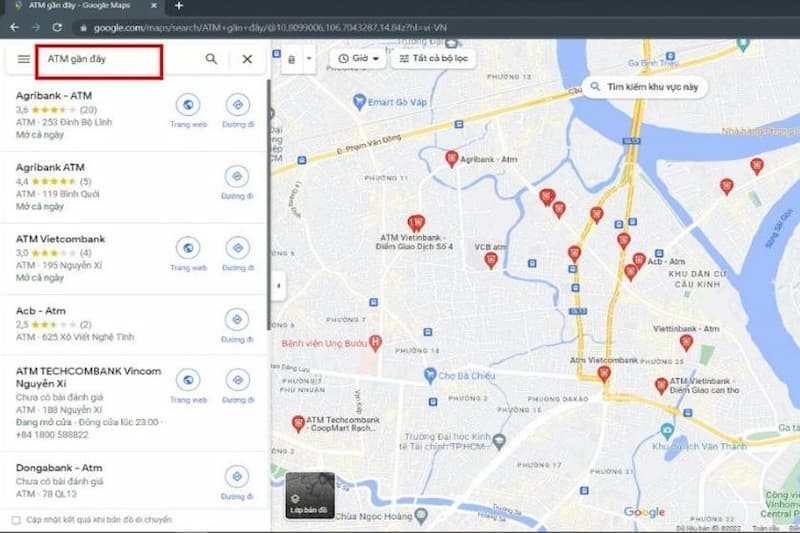Click the search magnifier icon
The height and width of the screenshot is (533, 800).
coord(211,59)
